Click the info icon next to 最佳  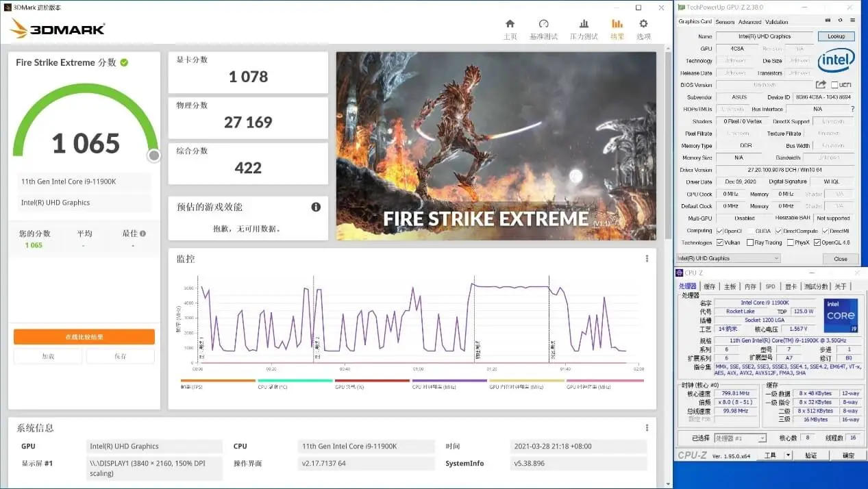142,234
